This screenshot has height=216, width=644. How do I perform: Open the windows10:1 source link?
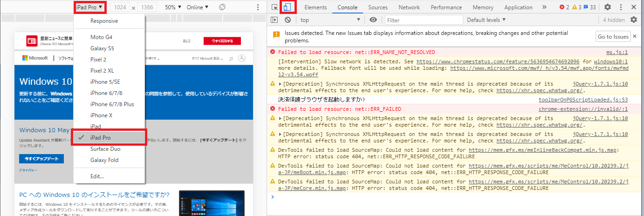tap(611, 61)
